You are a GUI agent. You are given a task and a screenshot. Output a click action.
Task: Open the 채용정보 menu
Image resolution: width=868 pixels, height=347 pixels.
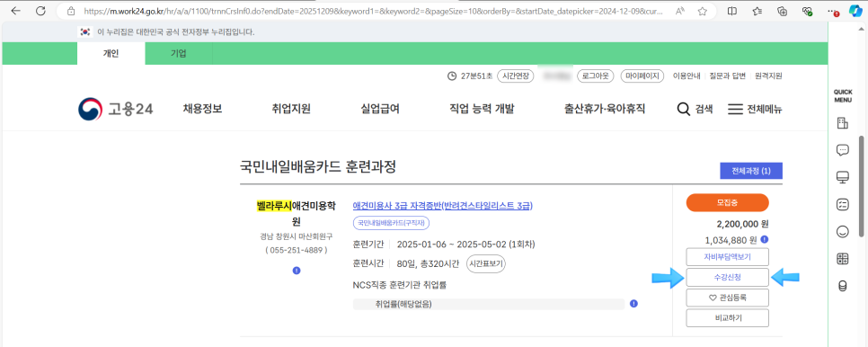tap(202, 109)
